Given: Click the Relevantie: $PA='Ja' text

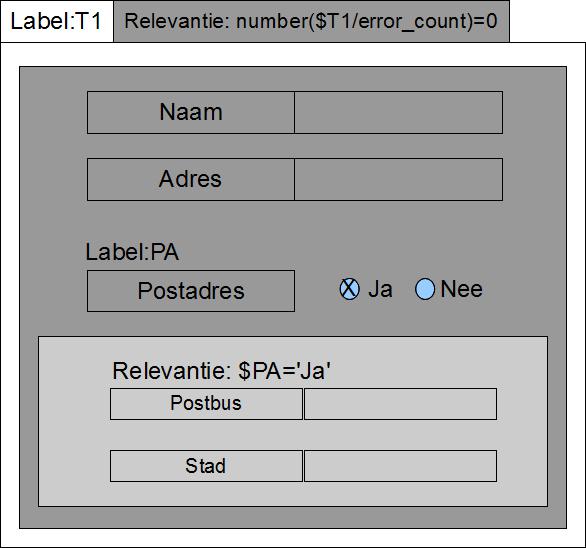Looking at the screenshot, I should [222, 371].
